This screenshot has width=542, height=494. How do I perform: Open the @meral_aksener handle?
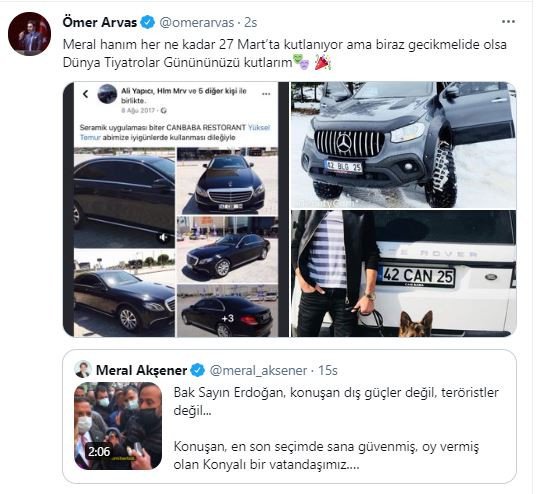258,371
